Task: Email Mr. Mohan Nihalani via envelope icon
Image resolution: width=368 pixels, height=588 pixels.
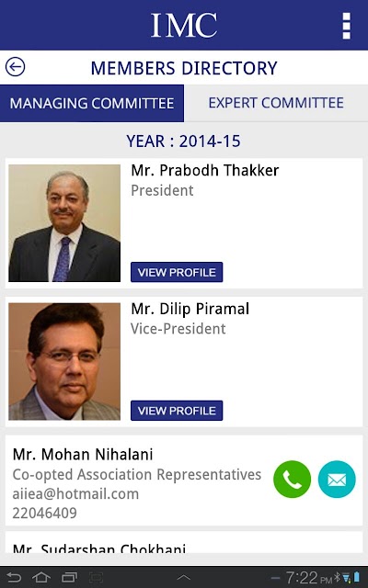Action: pos(337,480)
